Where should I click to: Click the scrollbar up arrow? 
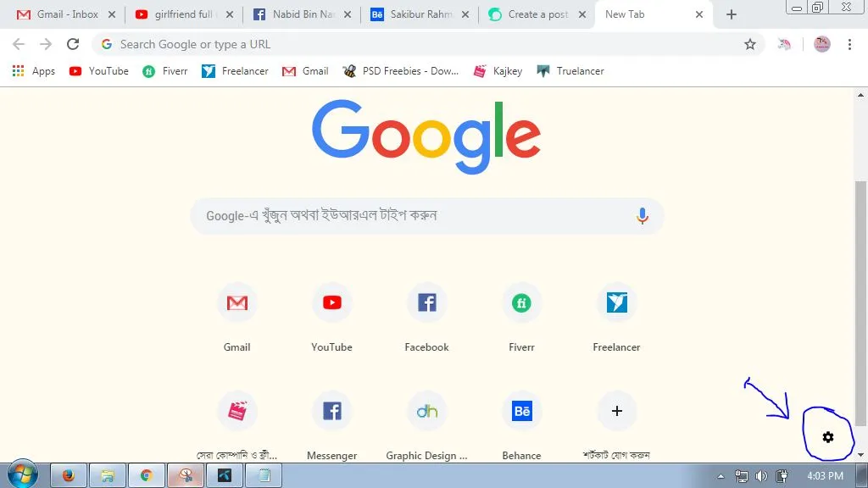[x=861, y=95]
